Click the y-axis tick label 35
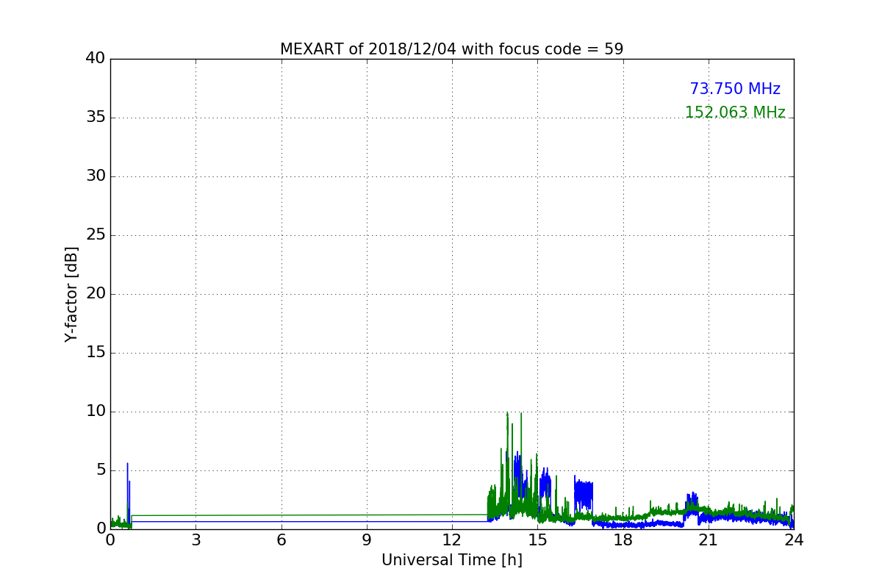This screenshot has width=882, height=588. pos(96,118)
